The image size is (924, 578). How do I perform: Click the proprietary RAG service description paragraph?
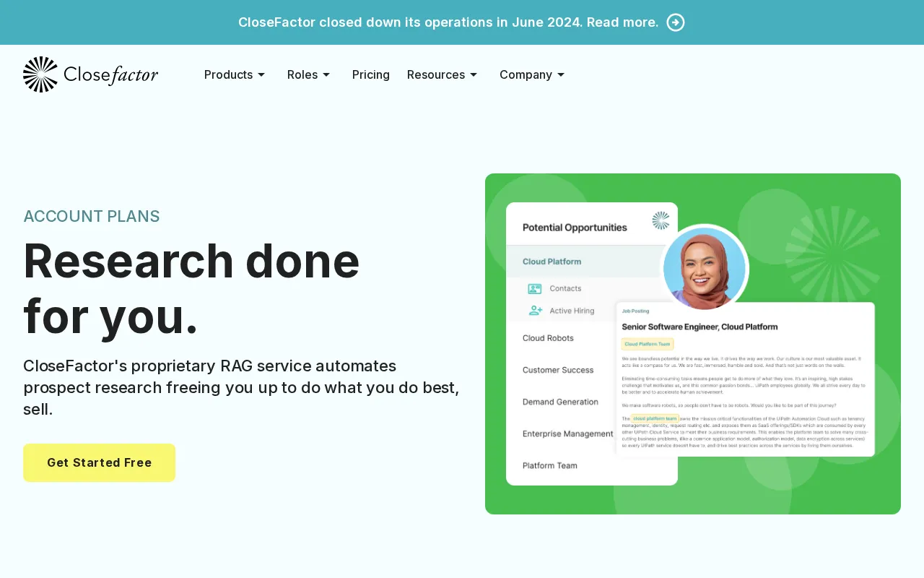(x=241, y=387)
